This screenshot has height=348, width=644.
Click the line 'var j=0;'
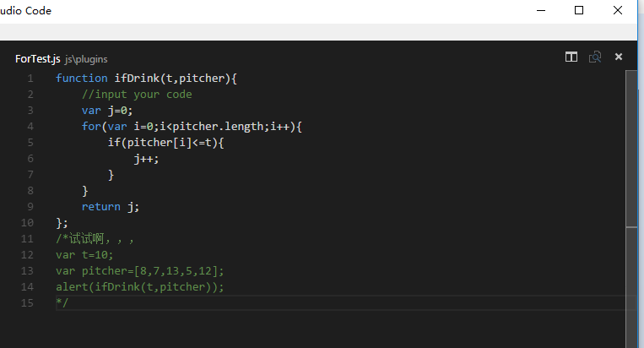(x=107, y=111)
